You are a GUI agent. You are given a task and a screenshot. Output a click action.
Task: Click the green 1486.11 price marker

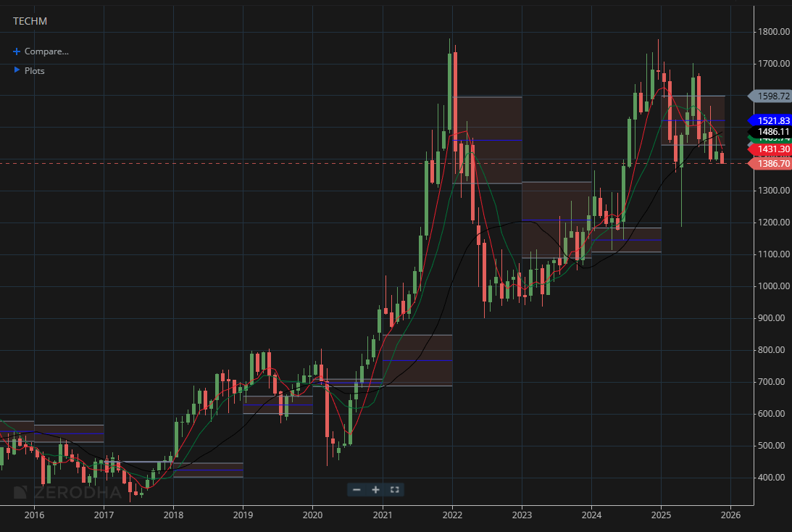(770, 132)
